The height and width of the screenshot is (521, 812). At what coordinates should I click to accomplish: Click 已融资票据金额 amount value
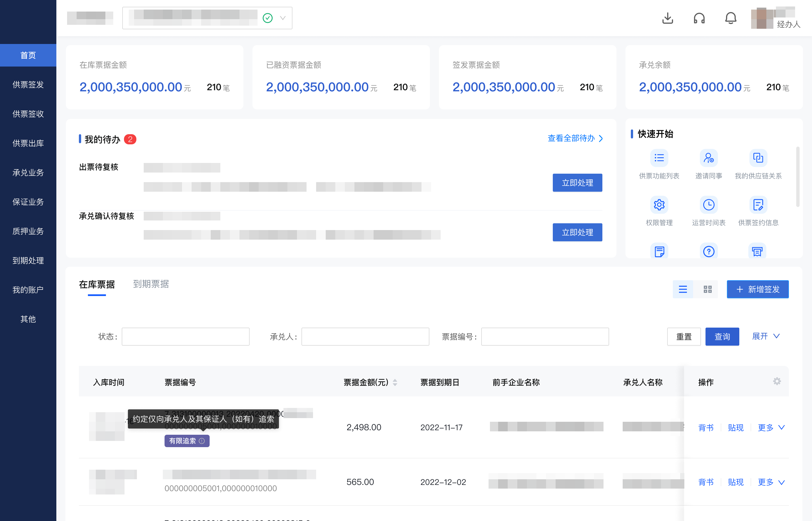317,87
